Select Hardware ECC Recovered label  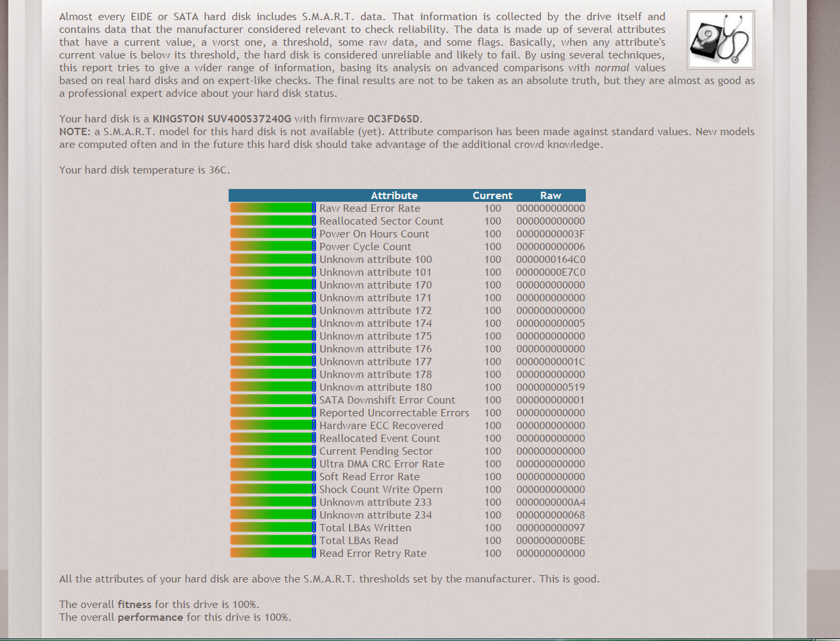381,426
